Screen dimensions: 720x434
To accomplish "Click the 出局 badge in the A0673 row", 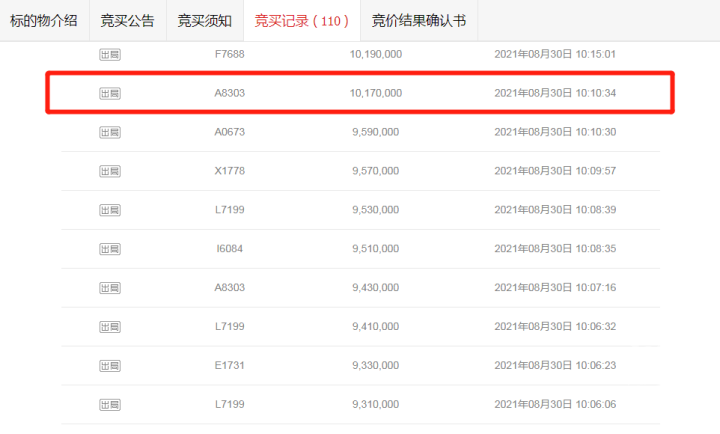I will pos(110,132).
